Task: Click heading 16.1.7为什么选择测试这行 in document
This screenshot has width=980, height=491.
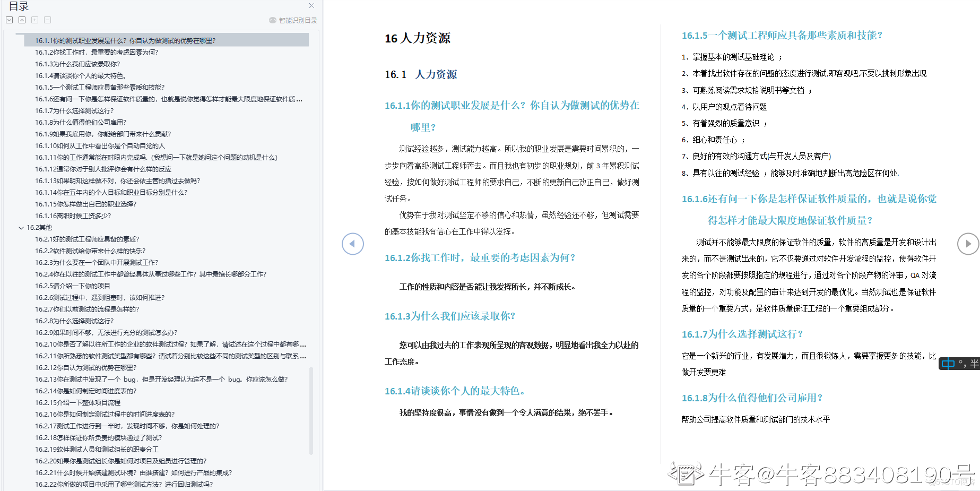Action: click(x=742, y=334)
